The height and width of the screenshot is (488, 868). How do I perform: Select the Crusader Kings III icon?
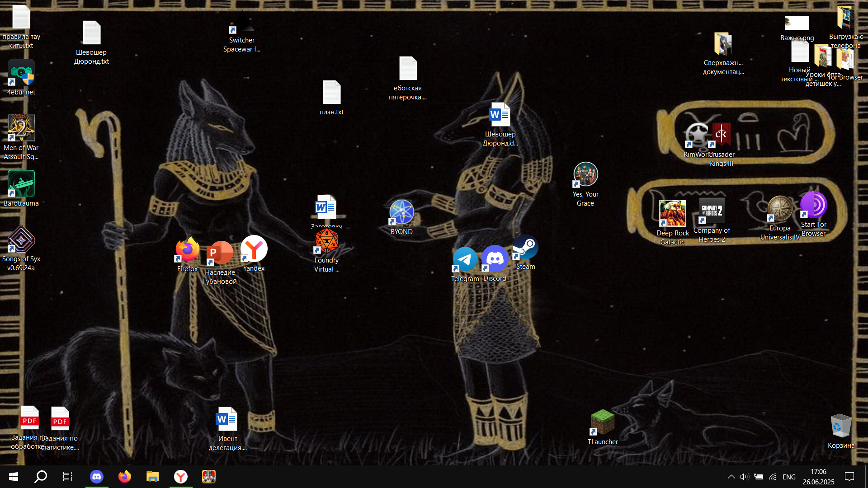(x=722, y=136)
